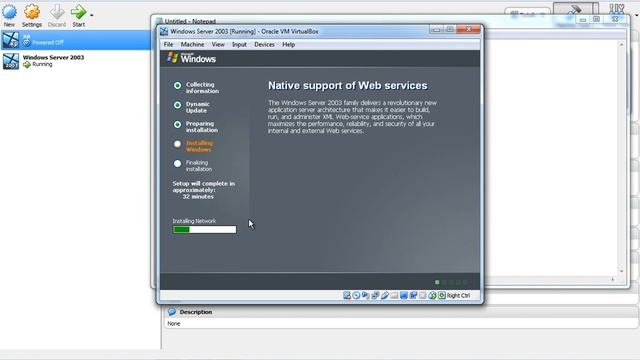Click the New machine icon in VirtualBox Manager
The image size is (640, 360).
coord(9,12)
